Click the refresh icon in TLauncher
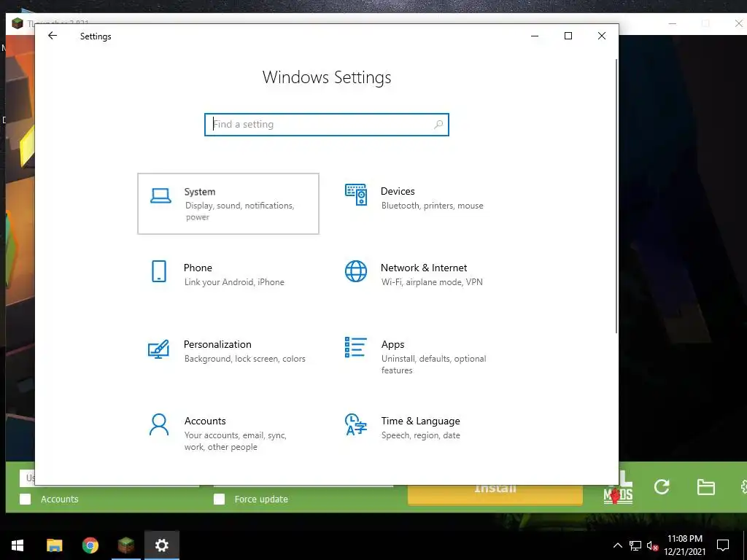 pos(662,486)
